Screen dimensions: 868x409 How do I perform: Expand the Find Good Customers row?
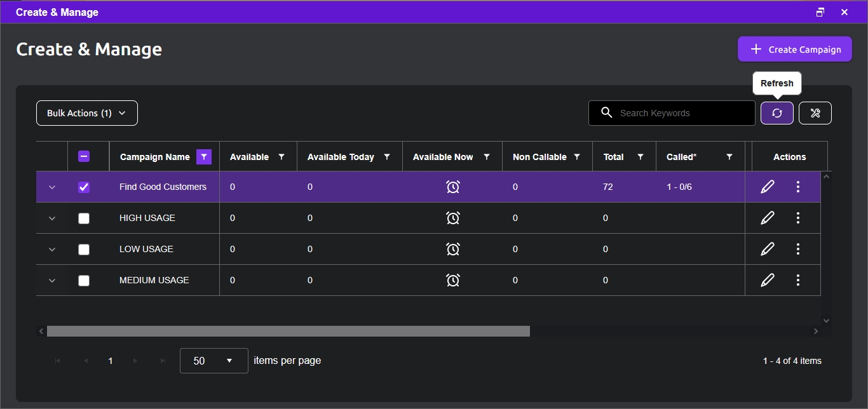[52, 187]
